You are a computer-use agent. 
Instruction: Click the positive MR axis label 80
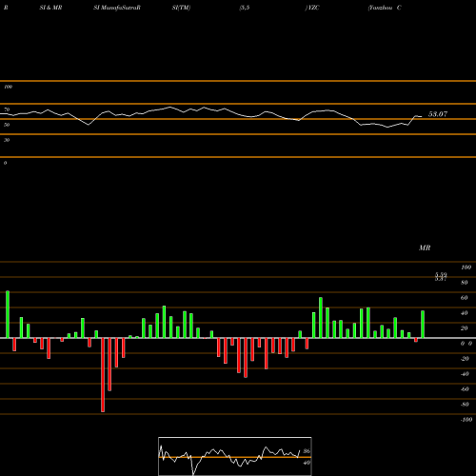[x=465, y=283]
